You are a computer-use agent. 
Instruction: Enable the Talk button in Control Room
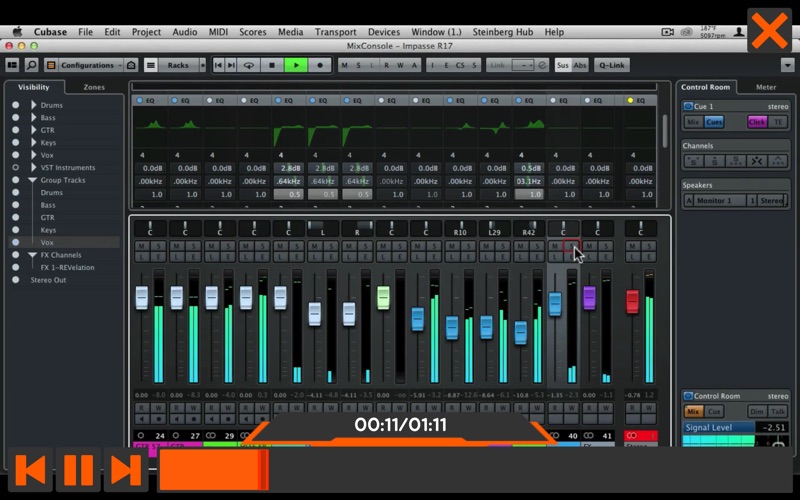(778, 411)
